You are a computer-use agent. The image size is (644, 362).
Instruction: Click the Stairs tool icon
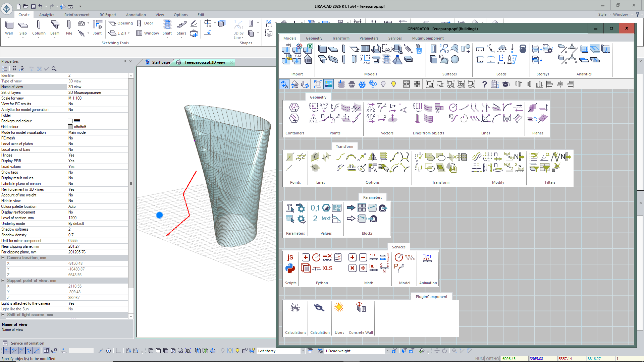click(x=181, y=28)
